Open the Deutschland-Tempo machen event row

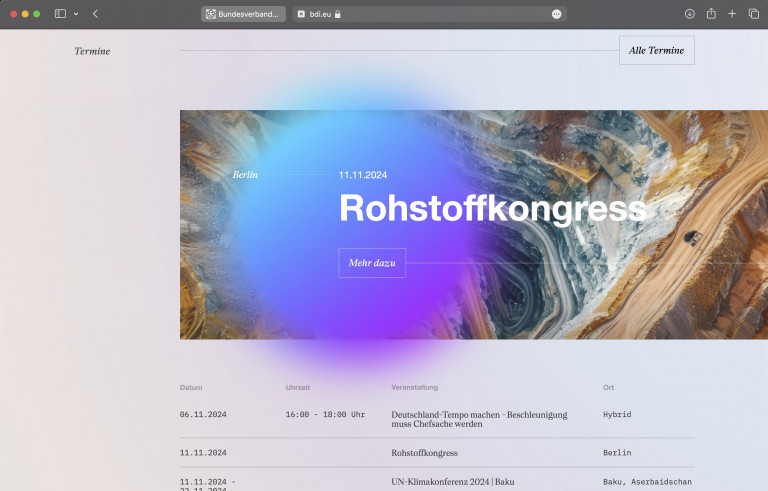[x=479, y=419]
